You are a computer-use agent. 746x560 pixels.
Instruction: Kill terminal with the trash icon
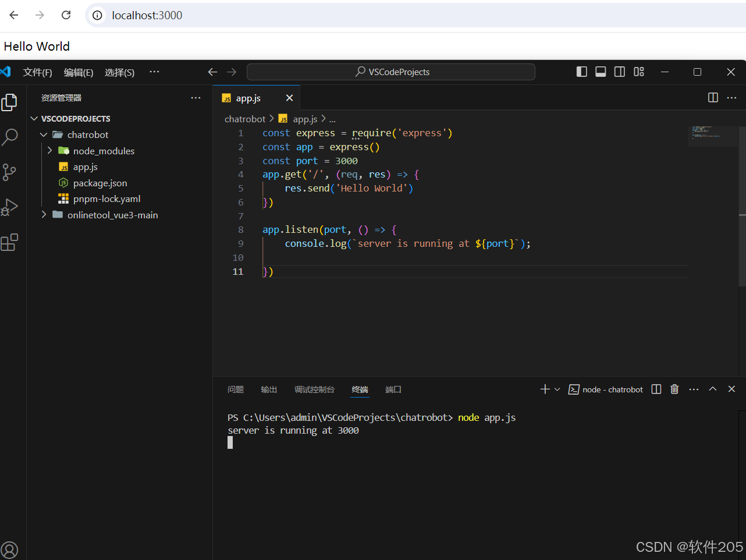click(x=674, y=389)
